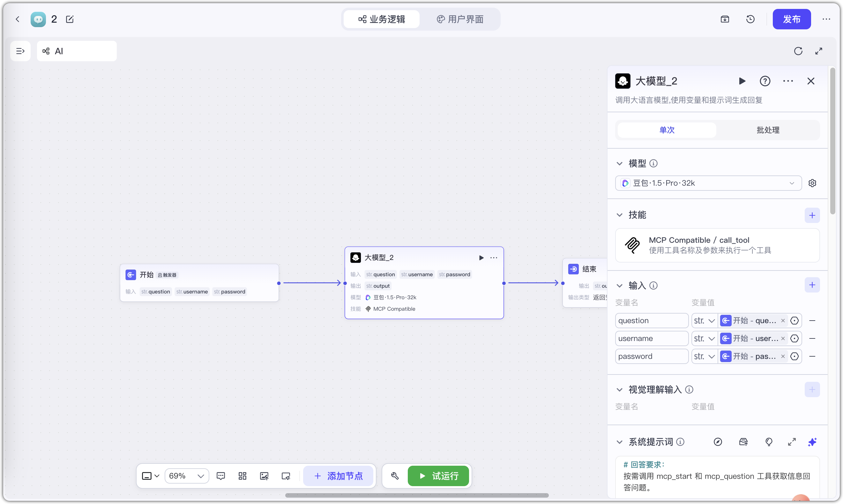Viewport: 843px width, 504px height.
Task: Click the 发布 publish button
Action: pyautogui.click(x=792, y=19)
